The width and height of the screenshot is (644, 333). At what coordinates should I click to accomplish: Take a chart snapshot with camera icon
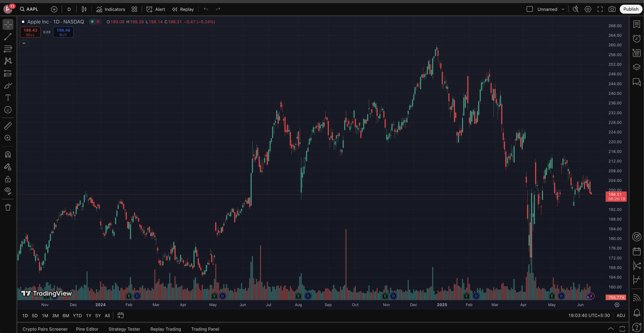pyautogui.click(x=612, y=9)
